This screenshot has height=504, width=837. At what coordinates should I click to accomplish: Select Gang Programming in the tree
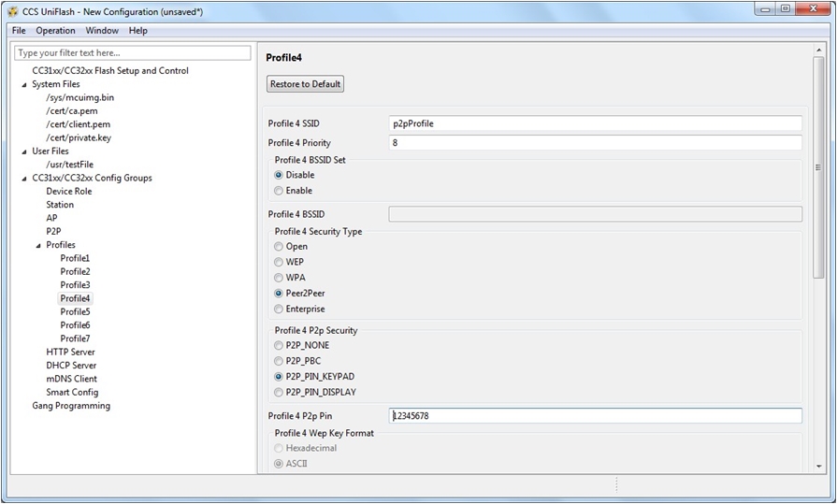point(71,405)
